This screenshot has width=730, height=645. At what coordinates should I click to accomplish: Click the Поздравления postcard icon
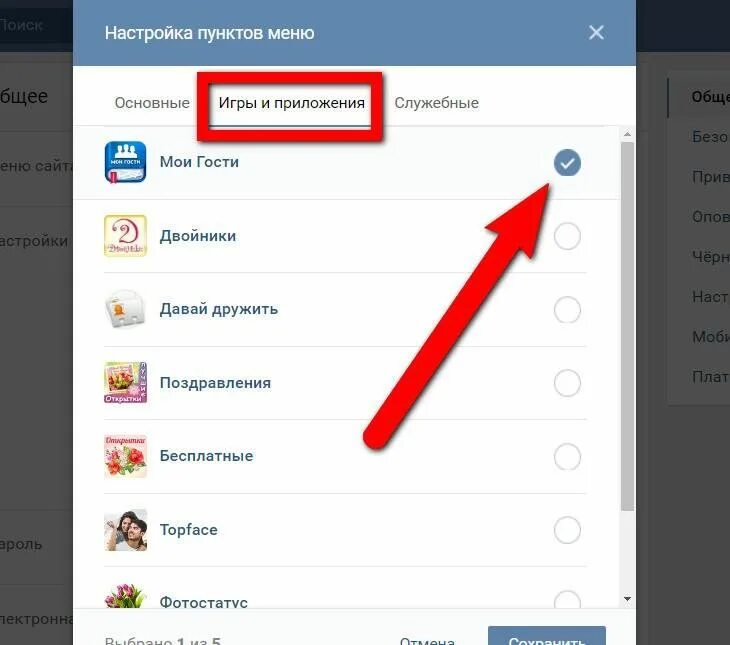tap(125, 382)
